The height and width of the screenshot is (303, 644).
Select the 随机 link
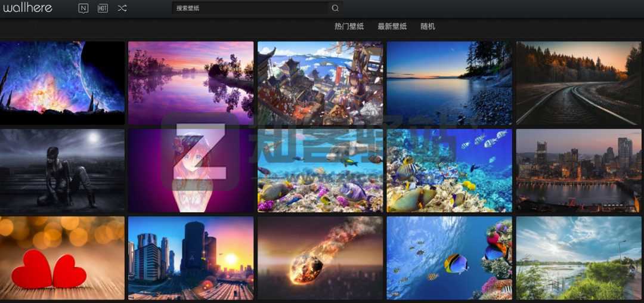pos(428,27)
